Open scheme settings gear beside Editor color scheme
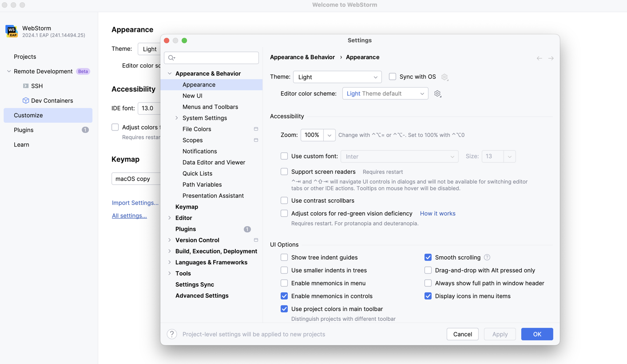The height and width of the screenshot is (364, 627). point(437,93)
